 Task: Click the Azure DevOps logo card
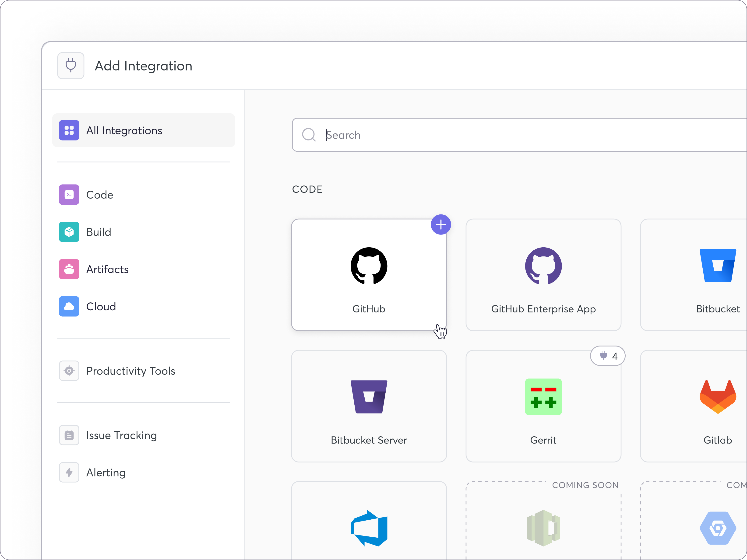tap(369, 528)
